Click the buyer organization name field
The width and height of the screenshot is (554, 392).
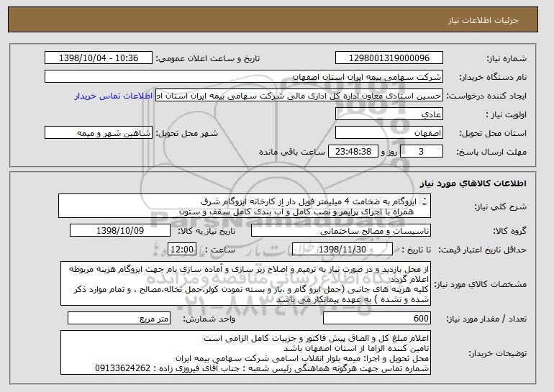pos(244,77)
